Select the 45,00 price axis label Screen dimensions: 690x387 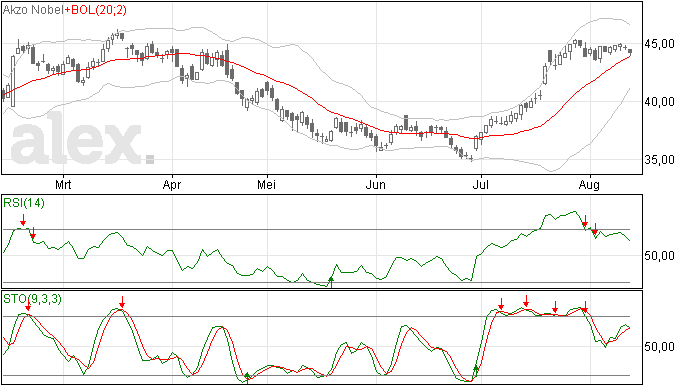coord(659,44)
